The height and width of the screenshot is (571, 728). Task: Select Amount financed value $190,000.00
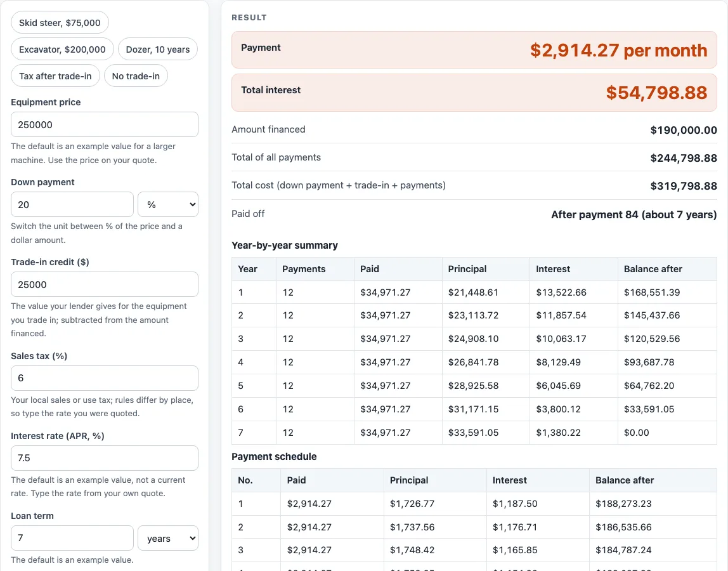pyautogui.click(x=684, y=130)
